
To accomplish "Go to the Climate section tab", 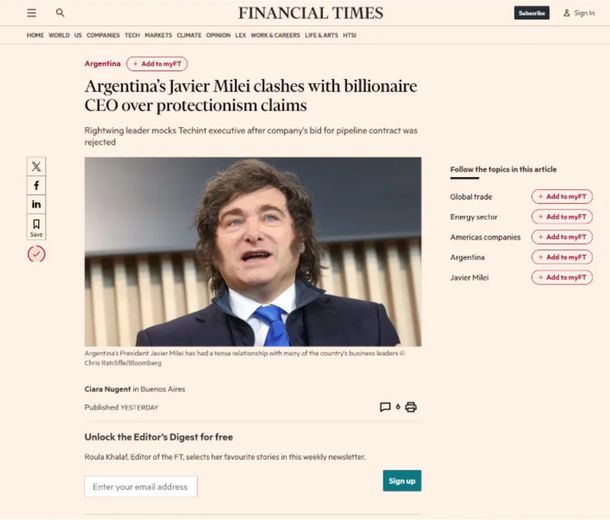I will [189, 35].
